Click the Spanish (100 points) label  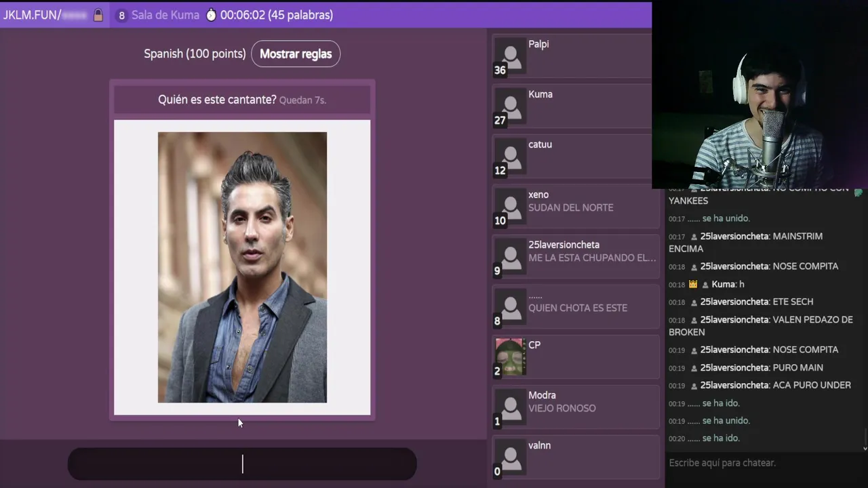(195, 54)
